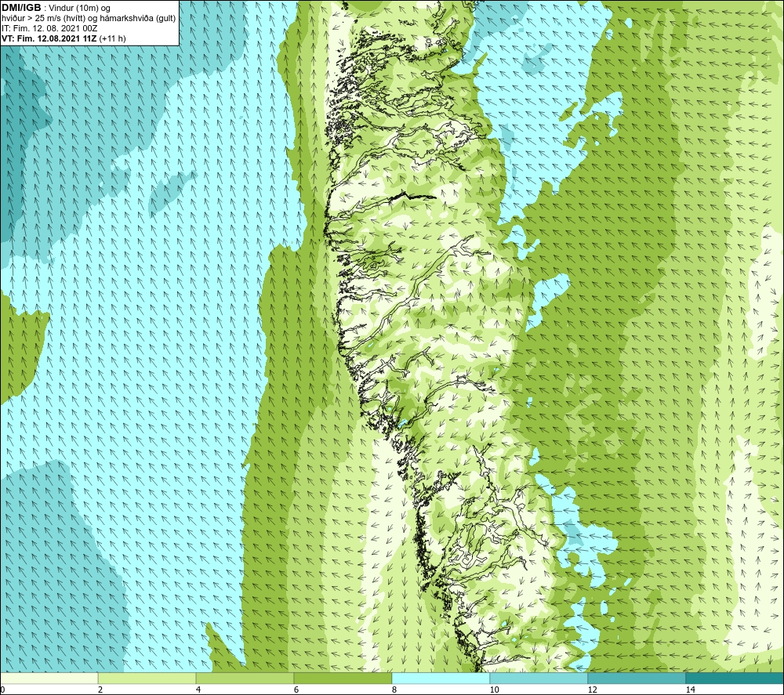Click the 0–2 m/s pale yellow legend swatch
This screenshot has height=695, width=784.
[49, 679]
